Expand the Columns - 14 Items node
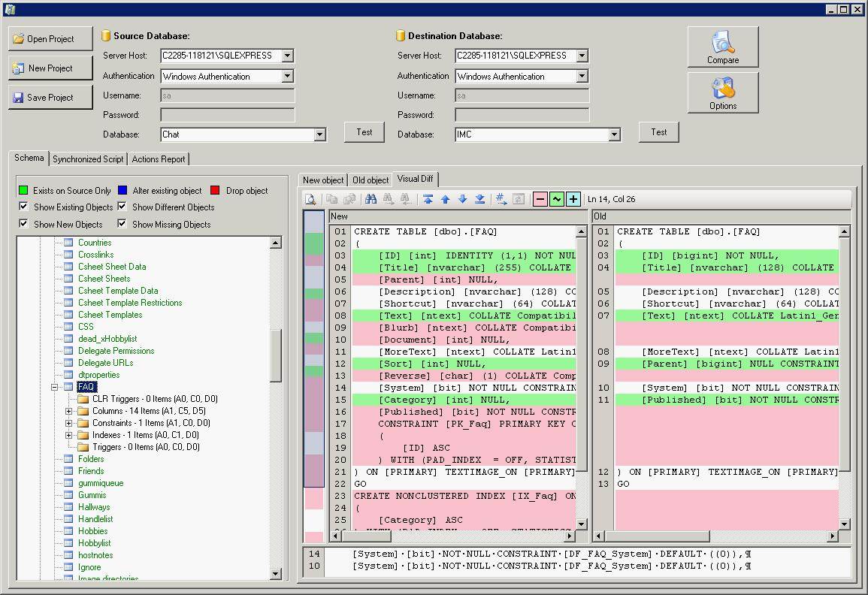The image size is (868, 595). click(68, 411)
